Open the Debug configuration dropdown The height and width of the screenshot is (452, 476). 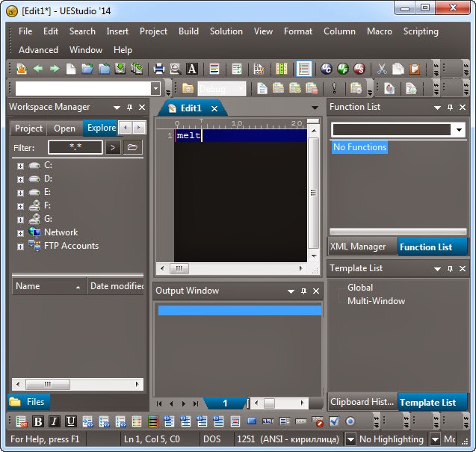[x=241, y=89]
